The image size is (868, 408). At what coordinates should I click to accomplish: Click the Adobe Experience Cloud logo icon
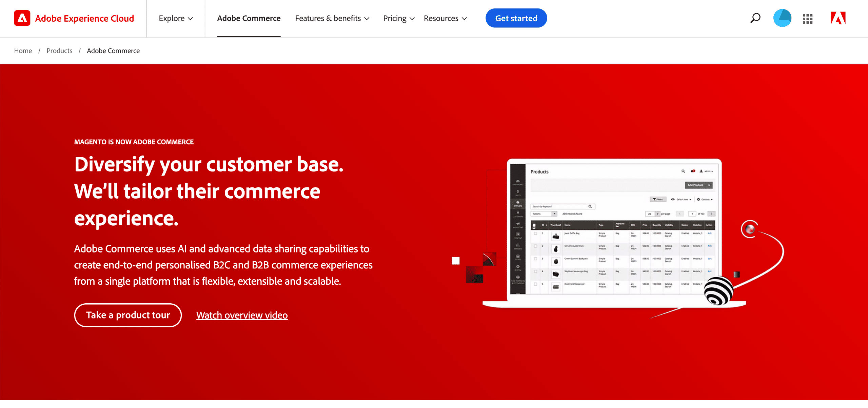(x=22, y=18)
